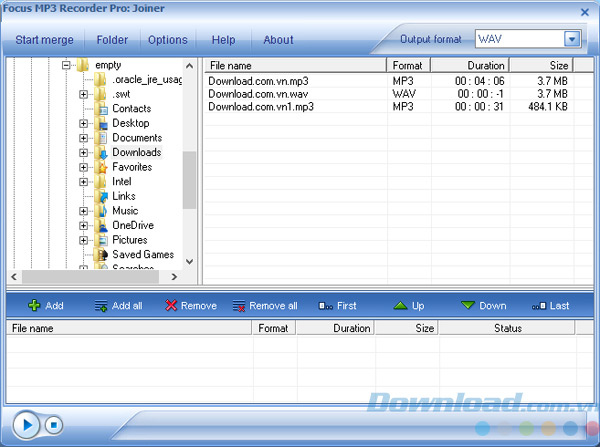Start playback with the round play button

tap(26, 425)
